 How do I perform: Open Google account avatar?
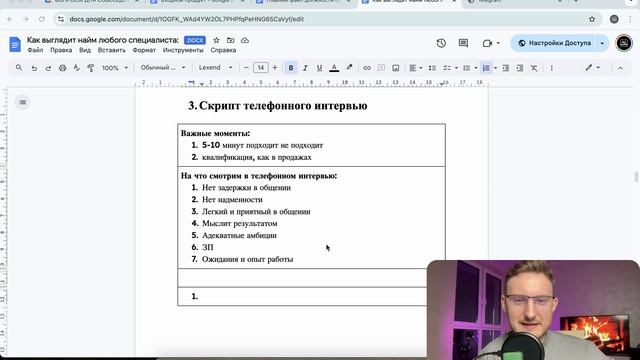pos(624,43)
